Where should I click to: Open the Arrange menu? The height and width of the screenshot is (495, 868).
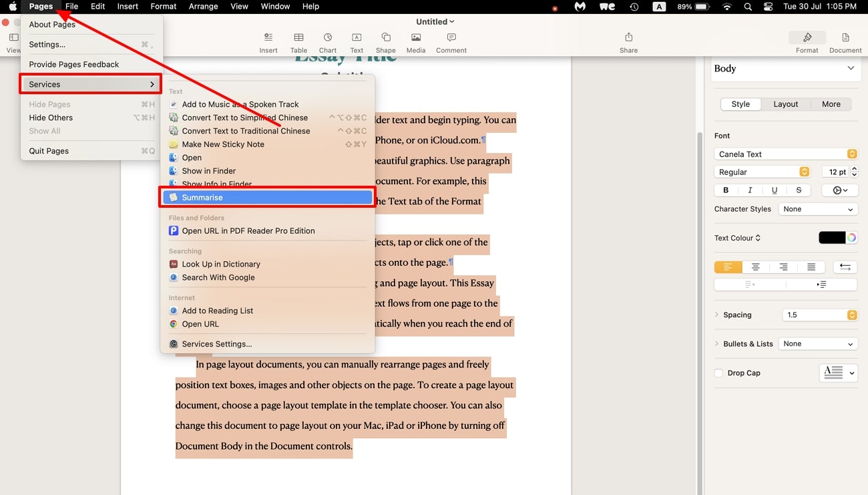click(x=203, y=7)
